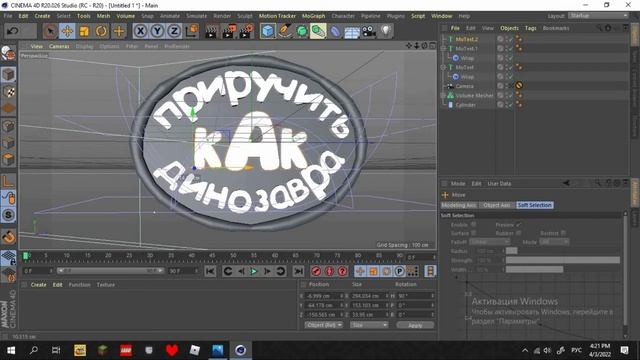This screenshot has width=640, height=360.
Task: Click the Width slider bar
Action: click(x=535, y=269)
